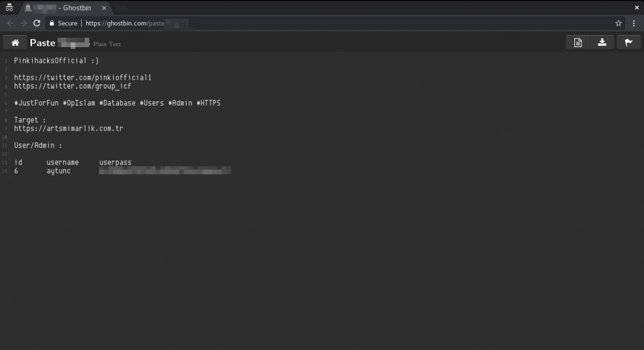Click the Paste title heading
Screen dimensions: 644x350
point(43,43)
